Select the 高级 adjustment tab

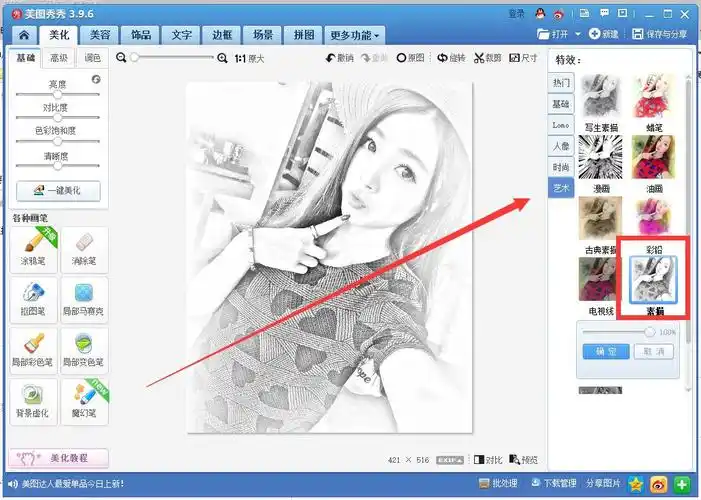(x=59, y=58)
